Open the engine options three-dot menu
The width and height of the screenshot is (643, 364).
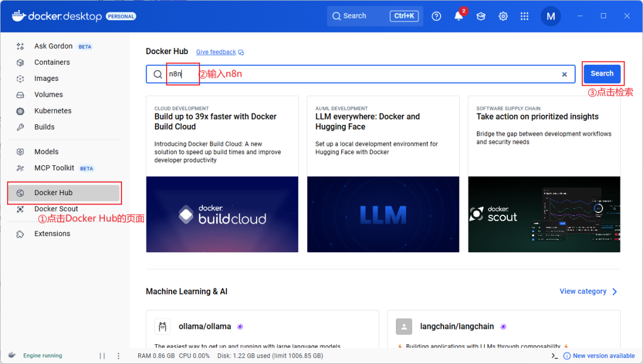pos(118,356)
